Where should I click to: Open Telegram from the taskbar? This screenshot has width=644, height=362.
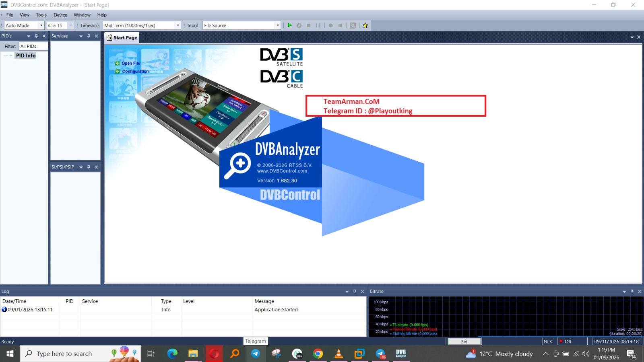(x=255, y=354)
